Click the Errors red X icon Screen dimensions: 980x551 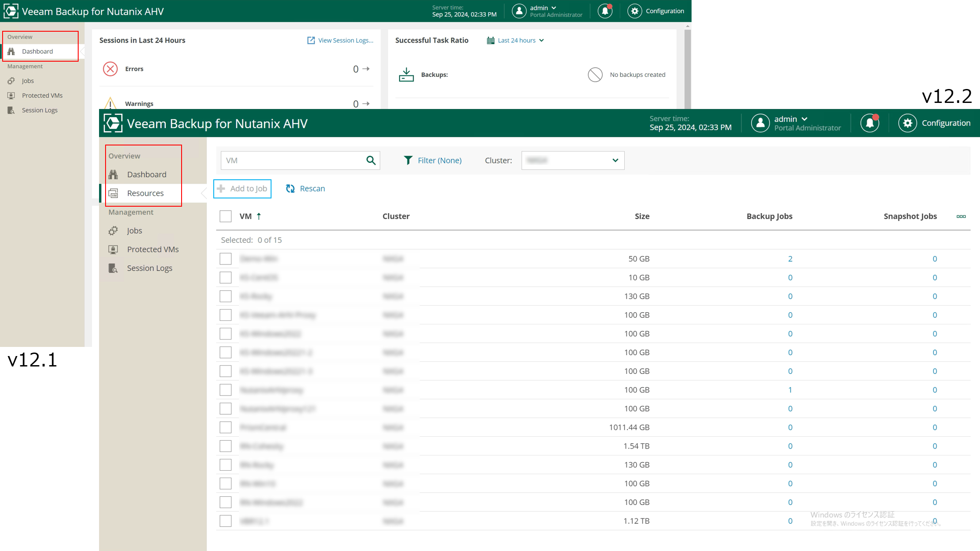(110, 69)
